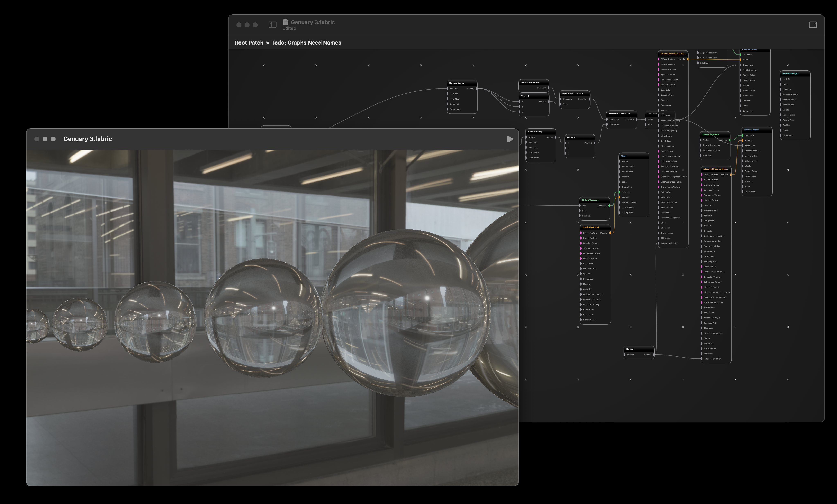Click the pink Normal Texture port swatch

coord(580,238)
